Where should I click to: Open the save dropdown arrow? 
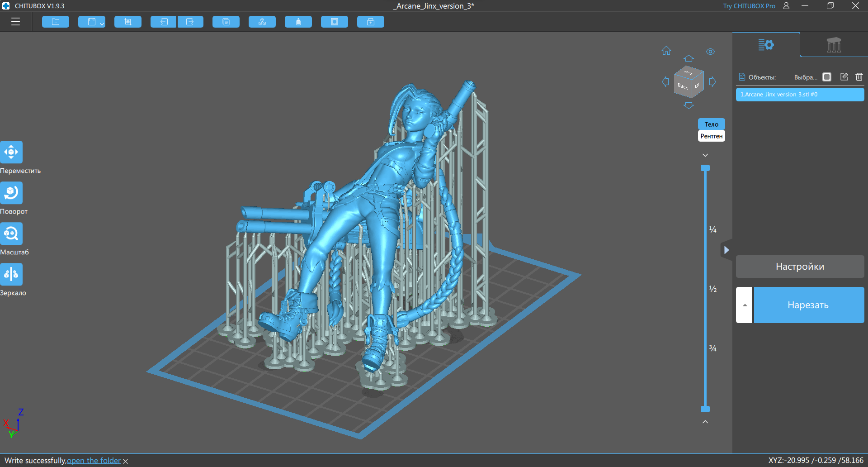pyautogui.click(x=102, y=23)
